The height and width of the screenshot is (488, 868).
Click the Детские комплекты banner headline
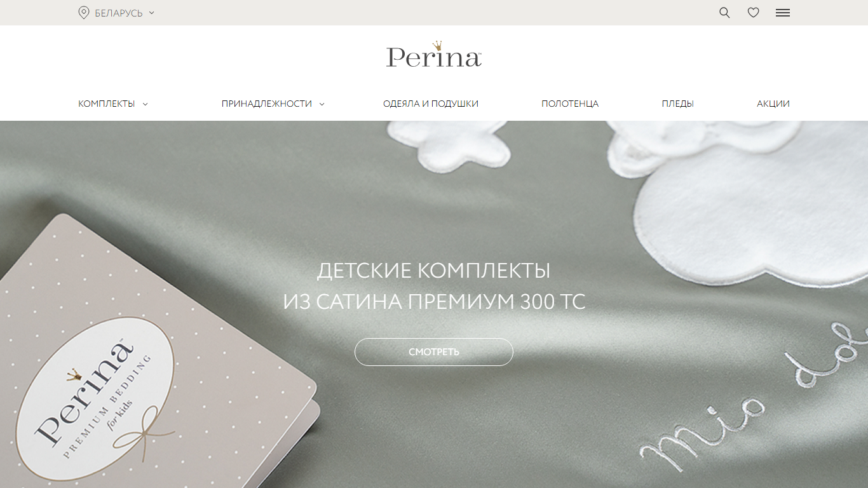pyautogui.click(x=434, y=286)
